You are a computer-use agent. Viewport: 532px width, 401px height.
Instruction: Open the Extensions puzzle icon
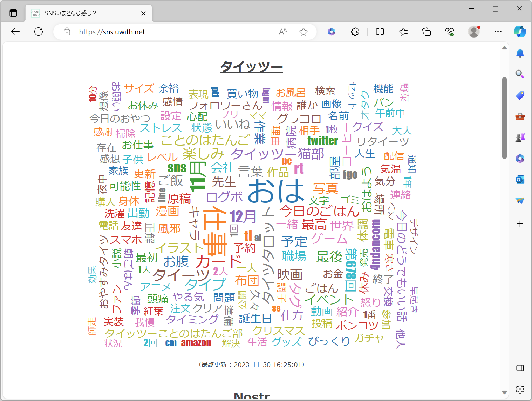point(355,32)
